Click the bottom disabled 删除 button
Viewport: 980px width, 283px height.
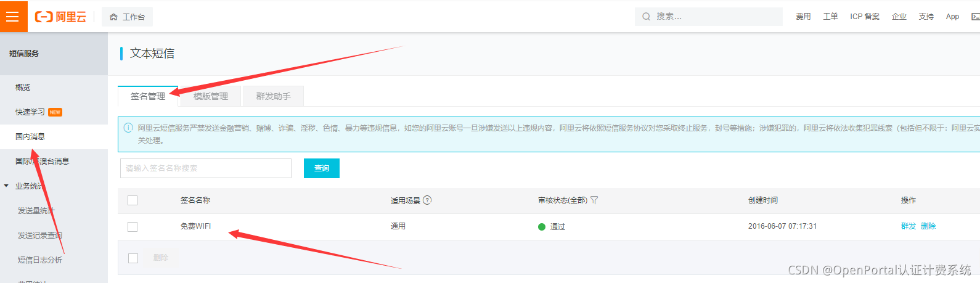pyautogui.click(x=161, y=258)
